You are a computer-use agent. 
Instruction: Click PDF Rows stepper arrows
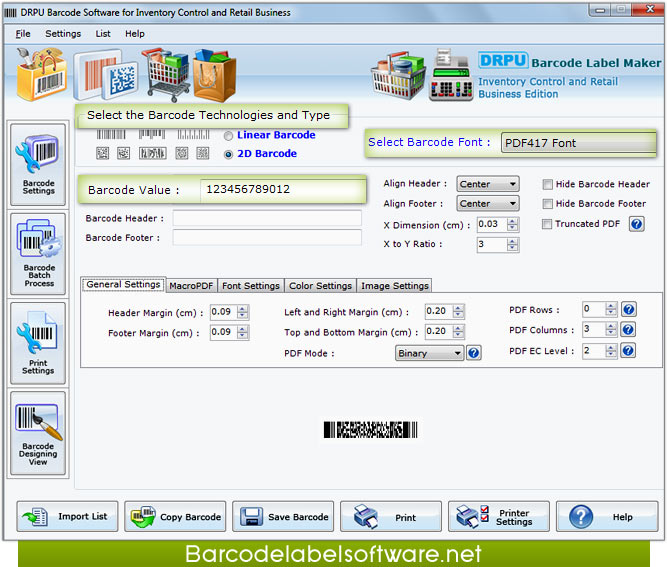coord(611,309)
